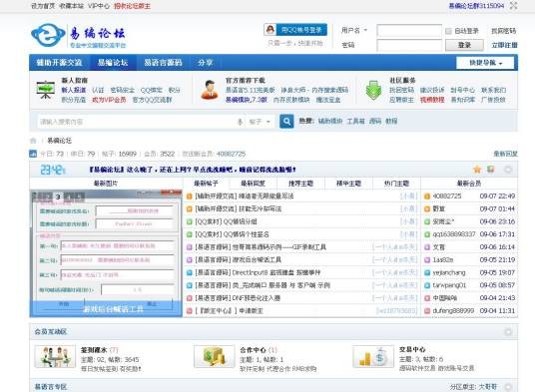Viewport: 535px width, 392px height.
Task: Open the 帖子 search type dropdown
Action: pos(260,122)
